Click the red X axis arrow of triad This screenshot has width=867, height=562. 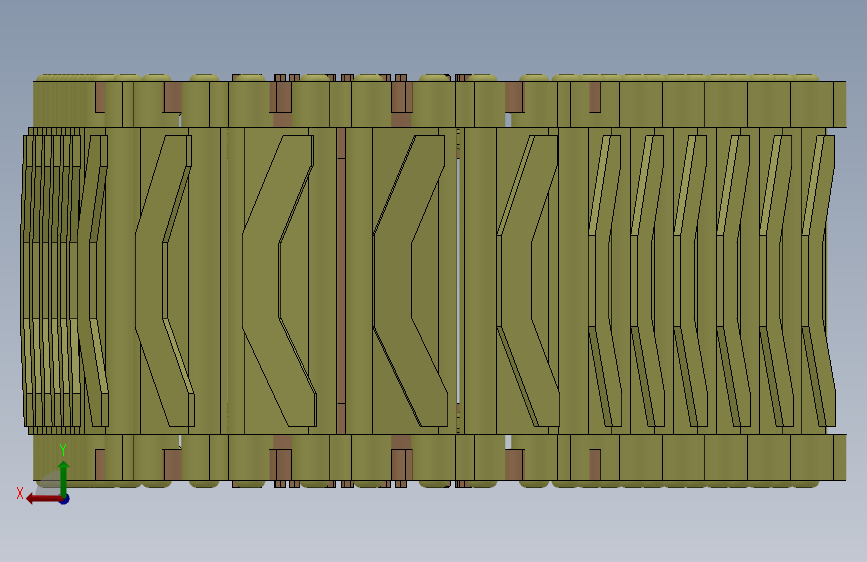43,499
